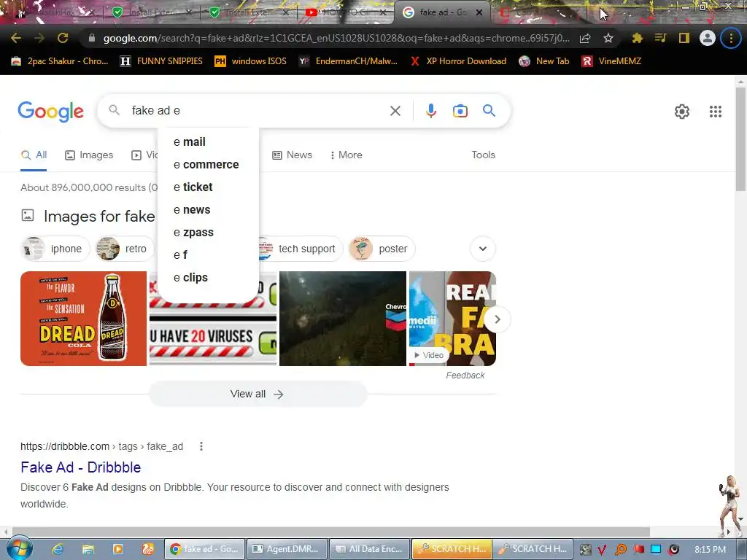Switch to the YouTube browser tab
The height and width of the screenshot is (560, 747).
(345, 12)
